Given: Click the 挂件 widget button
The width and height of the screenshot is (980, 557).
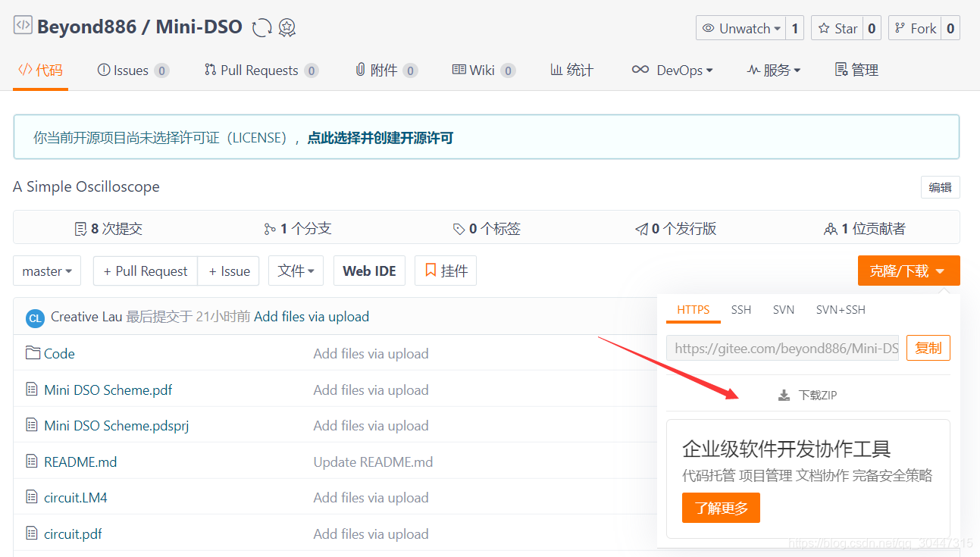Looking at the screenshot, I should [446, 271].
